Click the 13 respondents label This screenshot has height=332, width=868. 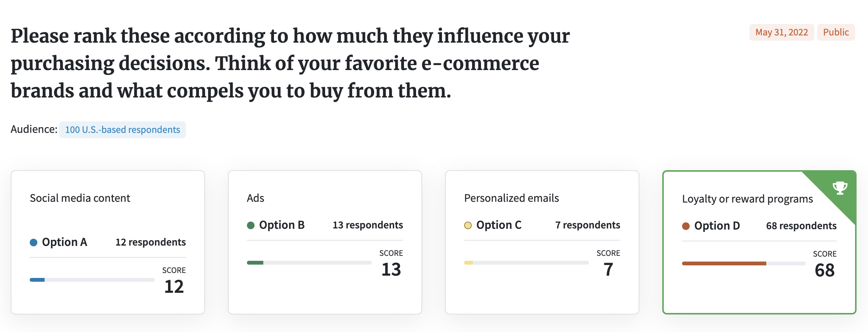pyautogui.click(x=368, y=225)
